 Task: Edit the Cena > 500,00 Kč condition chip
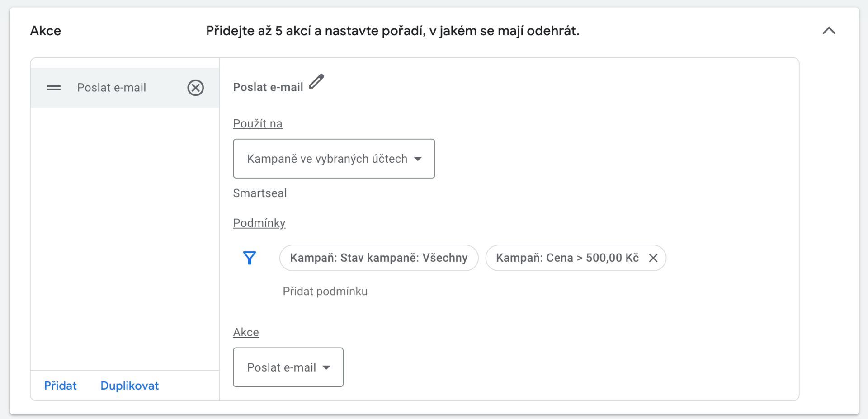click(x=567, y=258)
